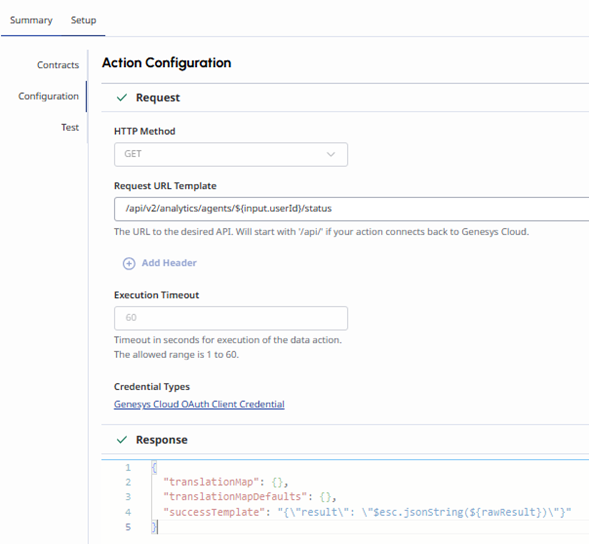Image resolution: width=589 pixels, height=544 pixels.
Task: Click the Add Header plus icon
Action: click(x=129, y=263)
